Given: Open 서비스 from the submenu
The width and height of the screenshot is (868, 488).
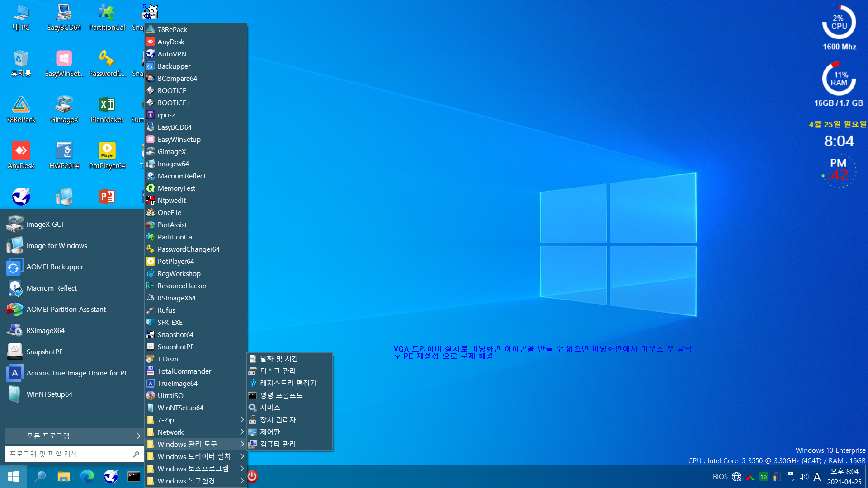Looking at the screenshot, I should pos(290,407).
